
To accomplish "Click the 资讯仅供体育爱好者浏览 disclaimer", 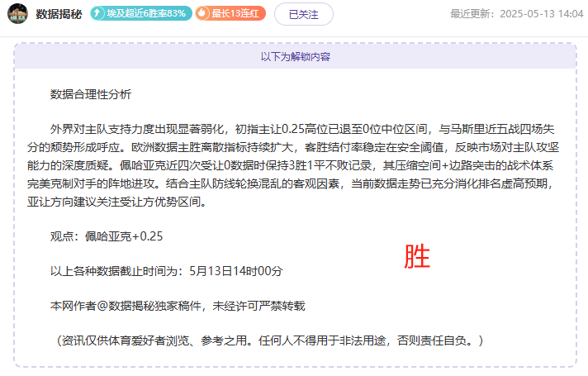I will 270,340.
